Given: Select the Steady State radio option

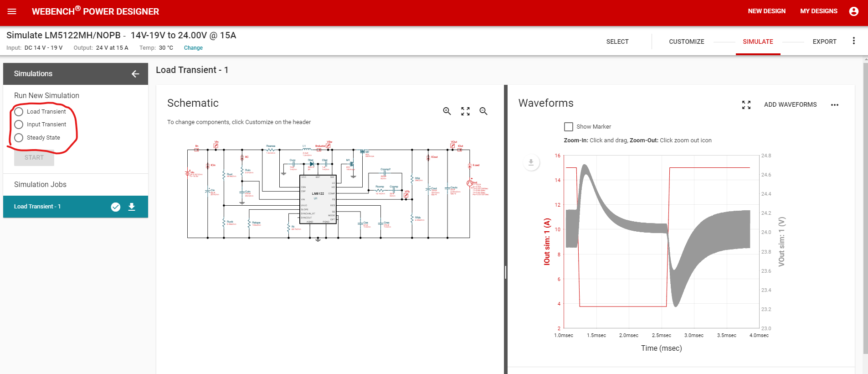Looking at the screenshot, I should 19,138.
